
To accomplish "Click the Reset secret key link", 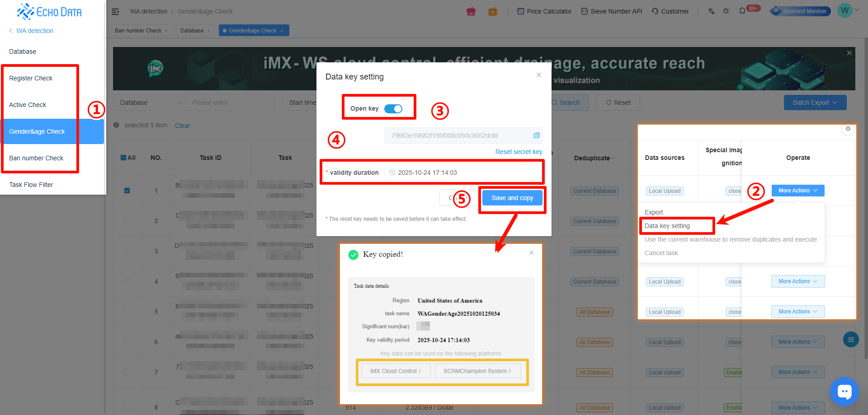I will [519, 152].
